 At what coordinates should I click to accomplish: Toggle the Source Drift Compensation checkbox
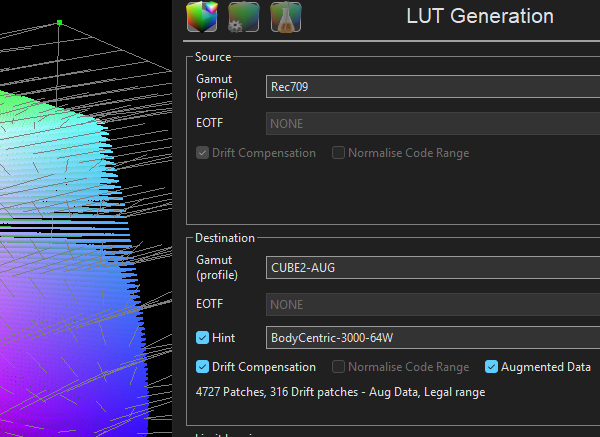203,153
